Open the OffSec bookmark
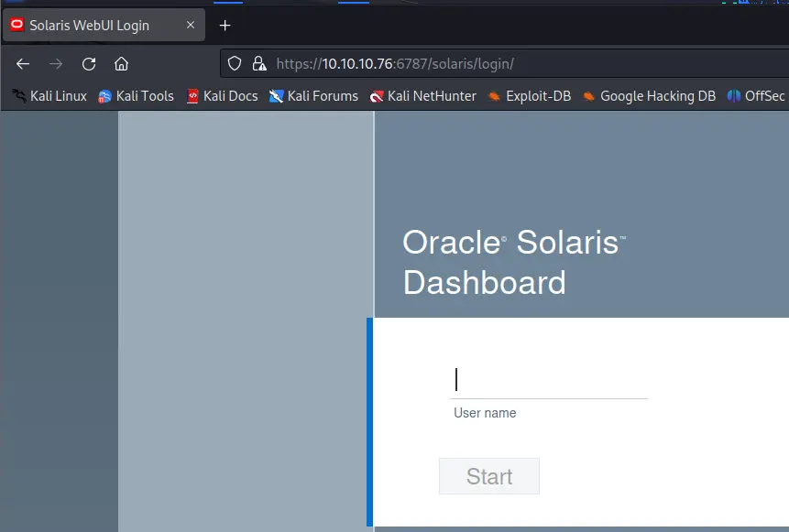This screenshot has height=532, width=789. click(x=756, y=95)
